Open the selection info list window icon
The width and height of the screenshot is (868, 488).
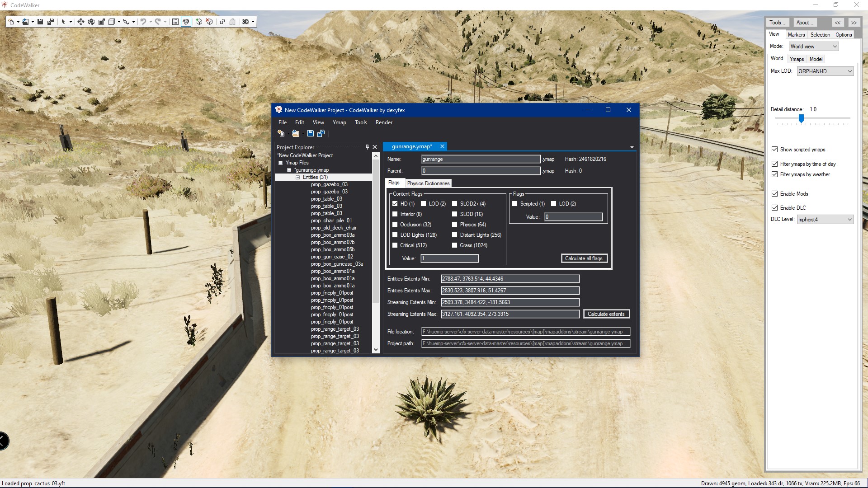click(175, 22)
